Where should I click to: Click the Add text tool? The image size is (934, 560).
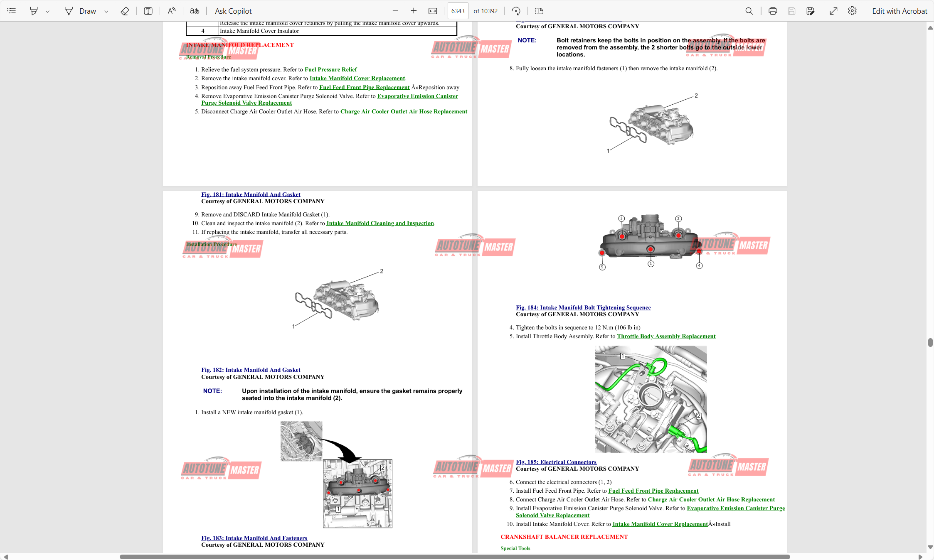point(148,11)
